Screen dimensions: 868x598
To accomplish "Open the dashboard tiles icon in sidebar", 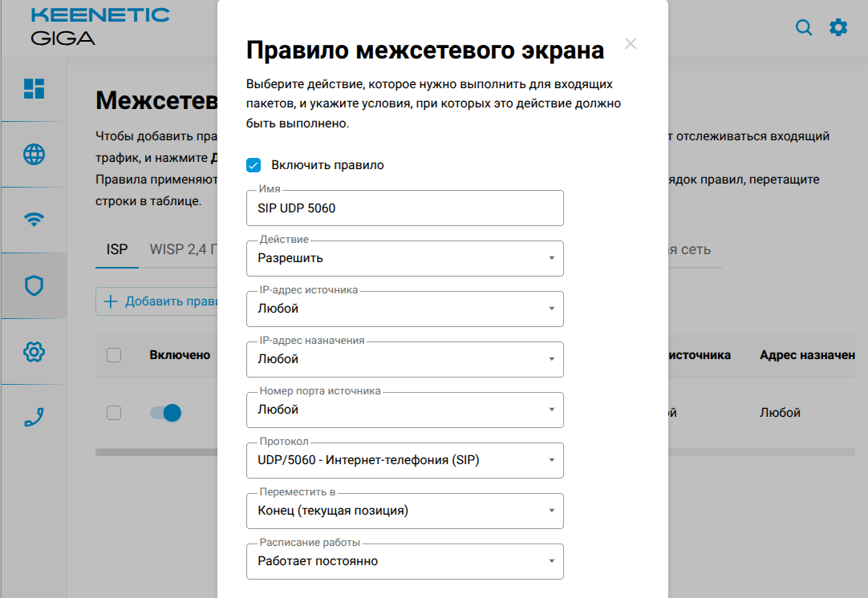I will (x=34, y=89).
